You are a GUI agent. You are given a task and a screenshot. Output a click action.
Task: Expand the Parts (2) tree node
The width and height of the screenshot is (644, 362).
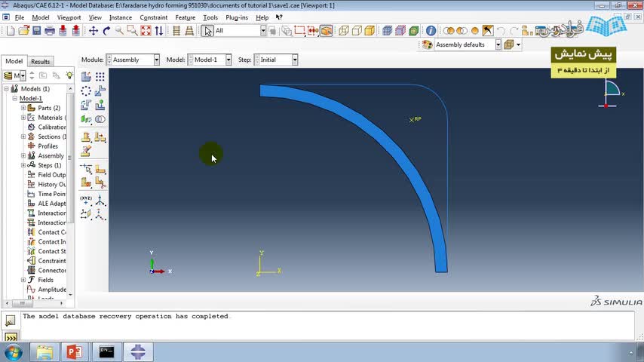pyautogui.click(x=23, y=108)
